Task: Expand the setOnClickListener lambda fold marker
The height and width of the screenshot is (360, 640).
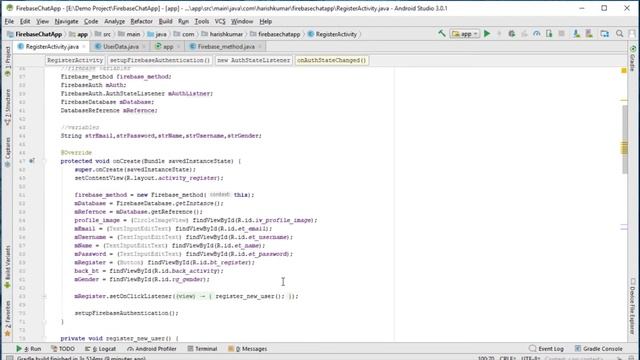Action: 44,296
